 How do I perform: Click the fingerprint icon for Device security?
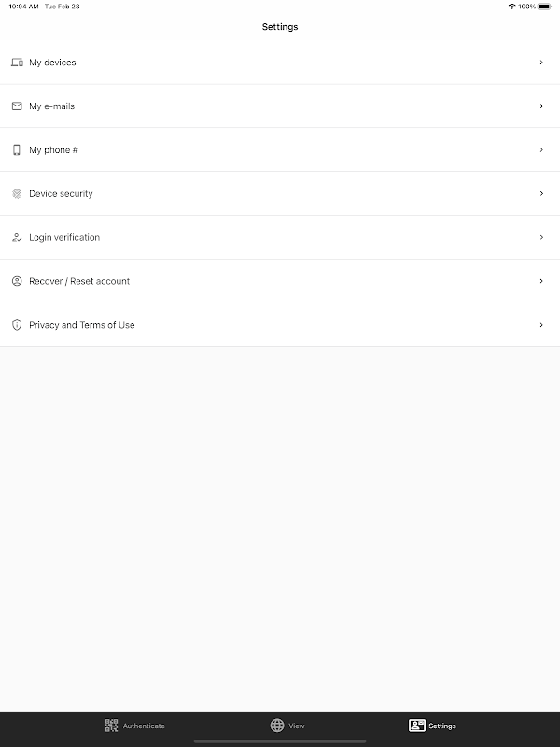[17, 193]
